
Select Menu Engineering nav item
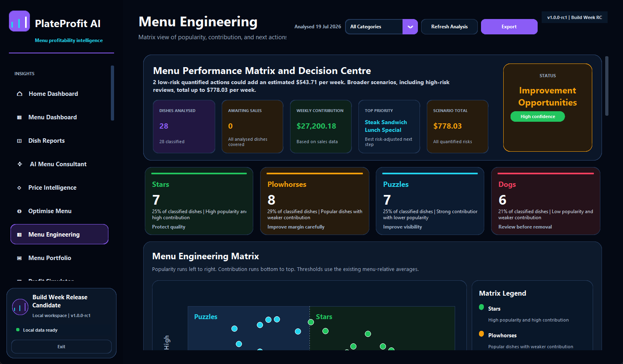59,234
